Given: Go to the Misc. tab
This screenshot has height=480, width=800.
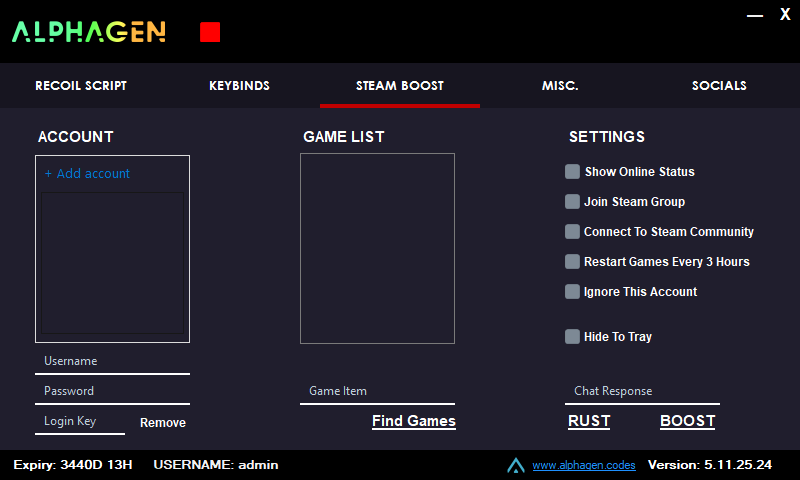Looking at the screenshot, I should point(560,86).
